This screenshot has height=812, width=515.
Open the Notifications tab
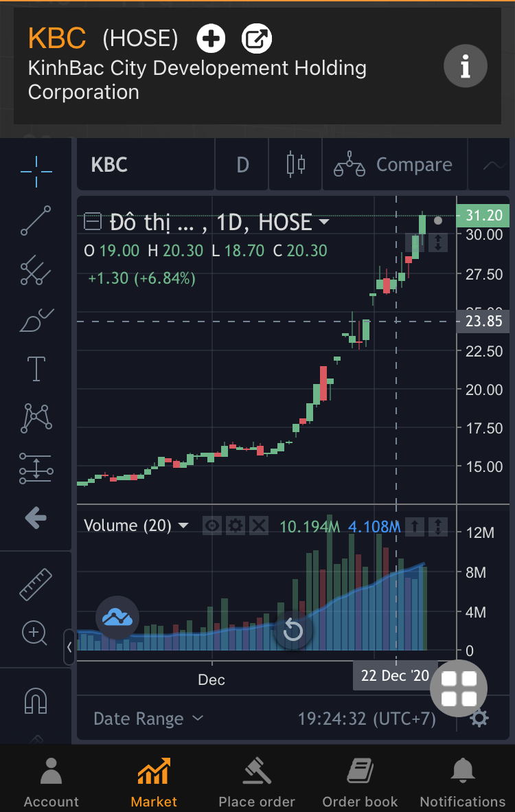tap(463, 781)
